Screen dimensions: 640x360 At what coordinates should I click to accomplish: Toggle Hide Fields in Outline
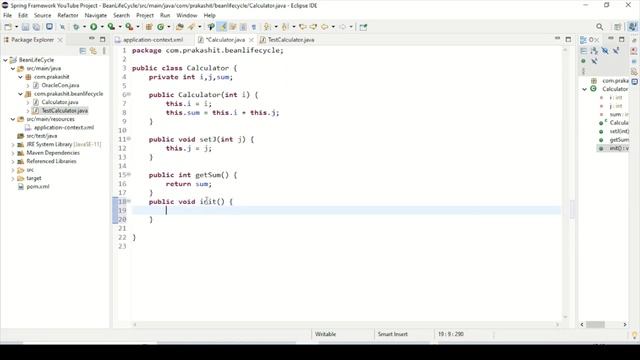pyautogui.click(x=605, y=51)
